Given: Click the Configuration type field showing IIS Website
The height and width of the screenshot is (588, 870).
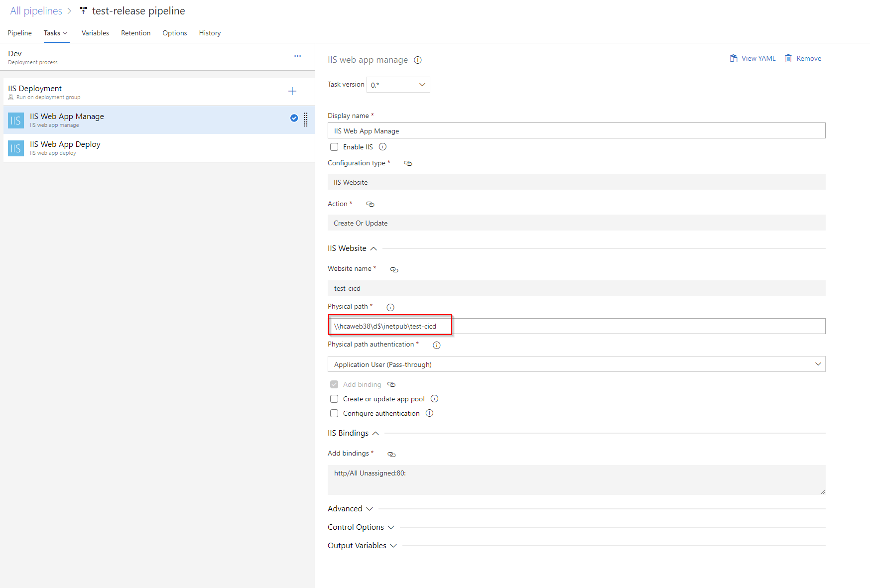Looking at the screenshot, I should tap(576, 182).
